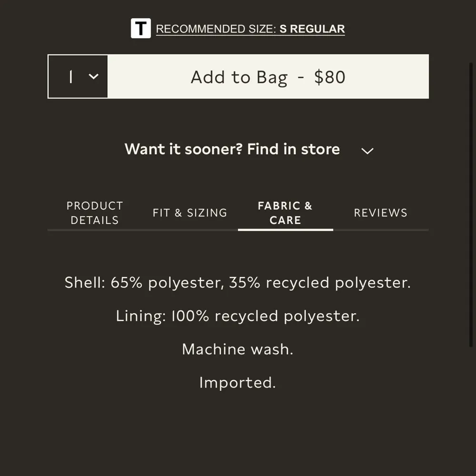Open the Fit & Sizing tab

coord(190,213)
